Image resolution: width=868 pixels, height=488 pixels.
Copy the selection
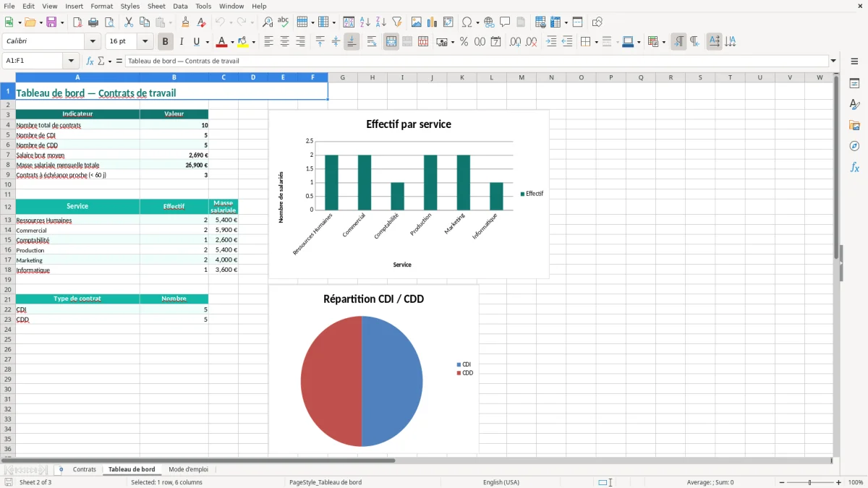[144, 22]
